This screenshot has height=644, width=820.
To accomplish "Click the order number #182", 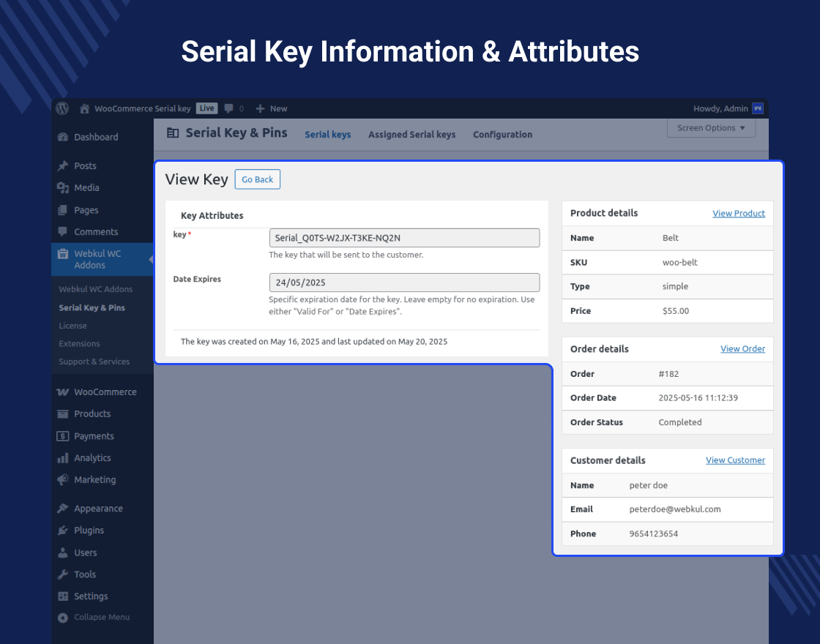I will [669, 374].
